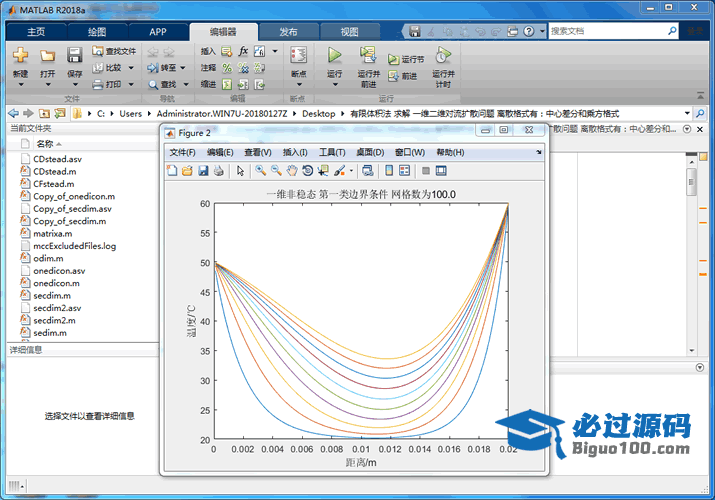715x500 pixels.
Task: Click the Run and Time icon
Action: 443,55
